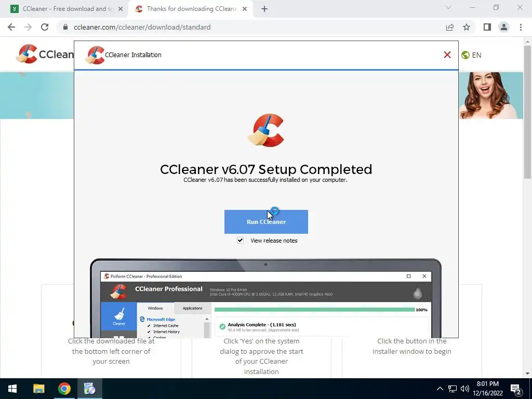The height and width of the screenshot is (399, 532).
Task: Open the notification center icon
Action: pyautogui.click(x=516, y=389)
